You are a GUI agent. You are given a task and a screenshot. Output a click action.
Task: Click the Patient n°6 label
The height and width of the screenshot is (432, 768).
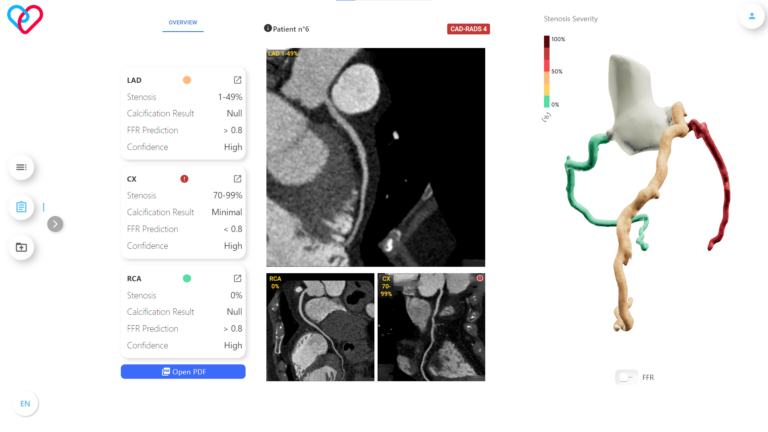(x=291, y=29)
